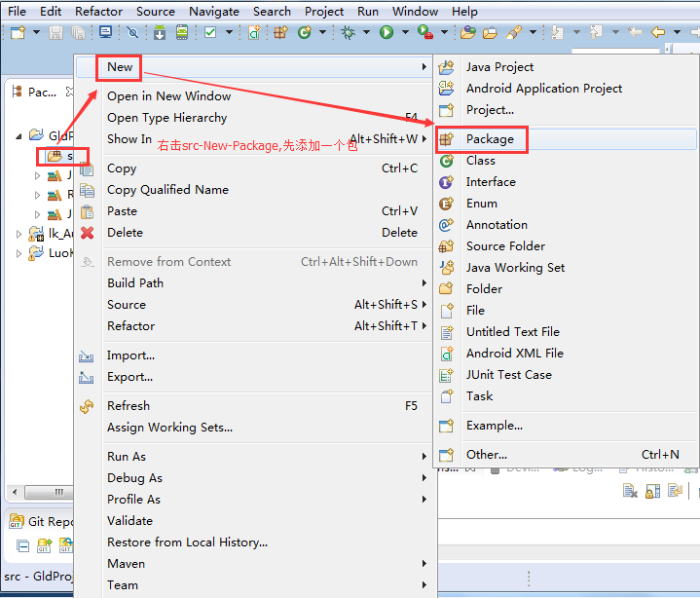Click the Annotation icon in the New submenu

pyautogui.click(x=447, y=225)
